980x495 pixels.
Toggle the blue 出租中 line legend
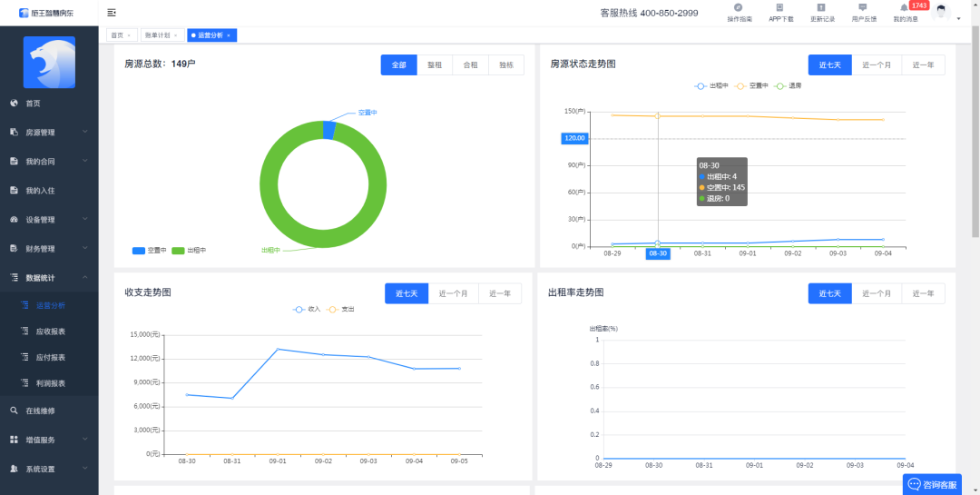(x=711, y=85)
